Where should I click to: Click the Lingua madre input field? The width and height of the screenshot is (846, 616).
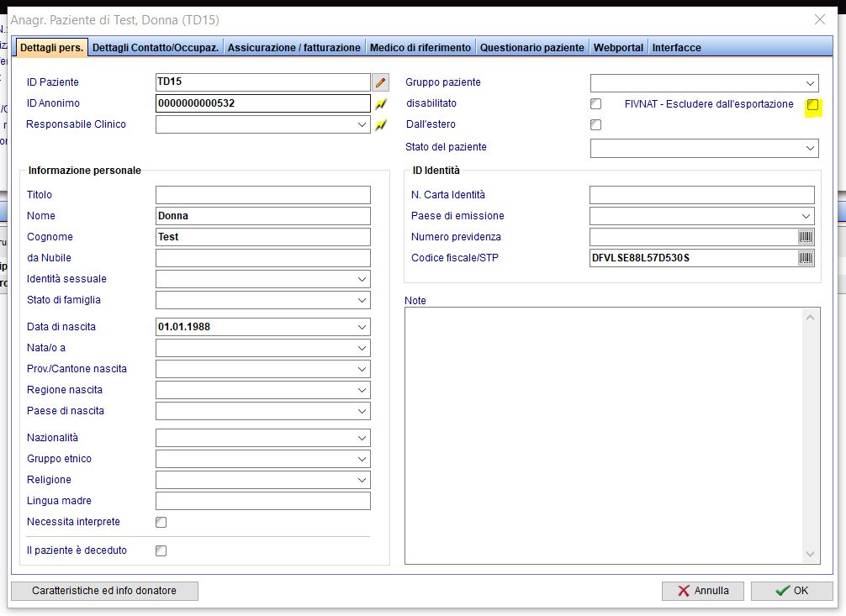(x=262, y=501)
